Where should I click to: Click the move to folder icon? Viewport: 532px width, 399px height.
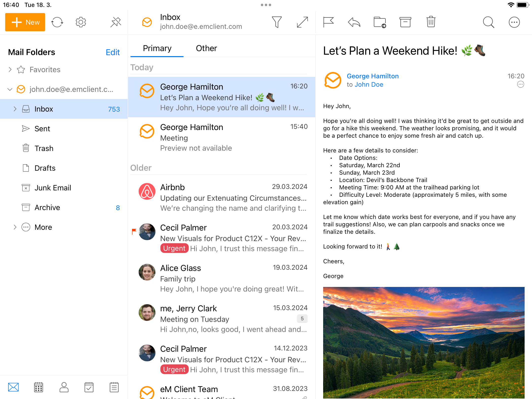tap(380, 22)
